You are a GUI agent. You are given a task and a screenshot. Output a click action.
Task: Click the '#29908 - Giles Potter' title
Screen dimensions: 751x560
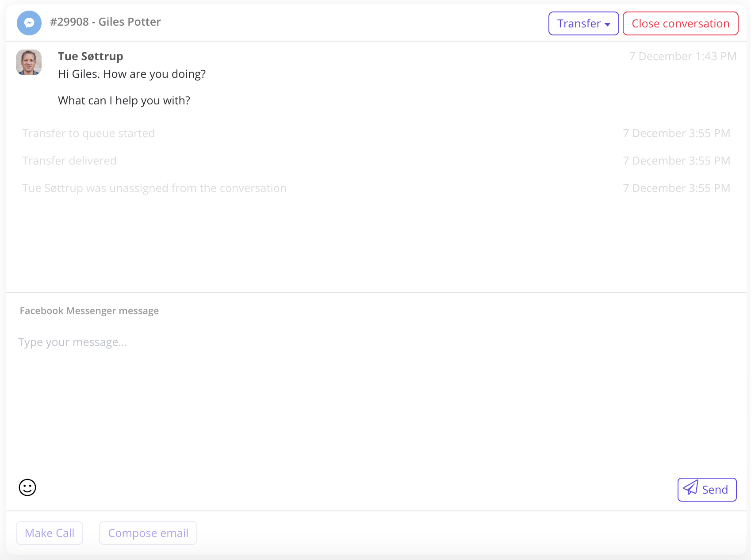(x=105, y=22)
